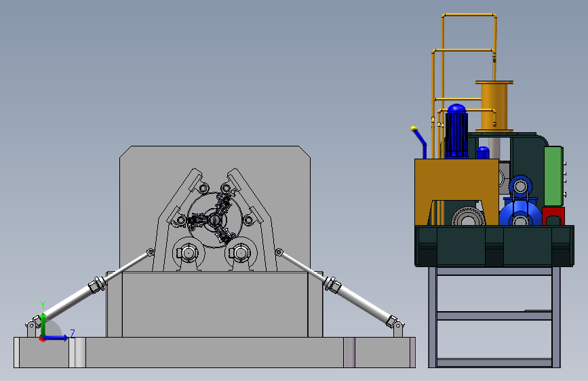588x381 pixels.
Task: Select the orange flanged cylindrical column
Action: (x=494, y=106)
